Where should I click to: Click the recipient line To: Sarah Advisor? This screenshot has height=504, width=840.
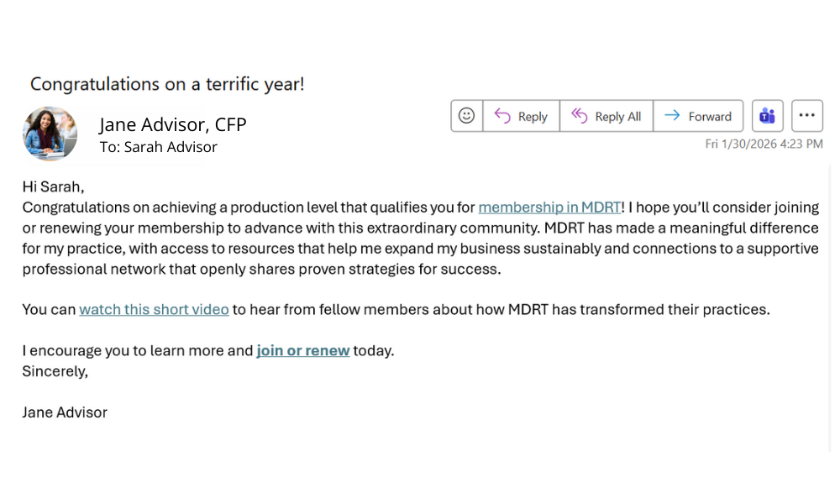(158, 147)
